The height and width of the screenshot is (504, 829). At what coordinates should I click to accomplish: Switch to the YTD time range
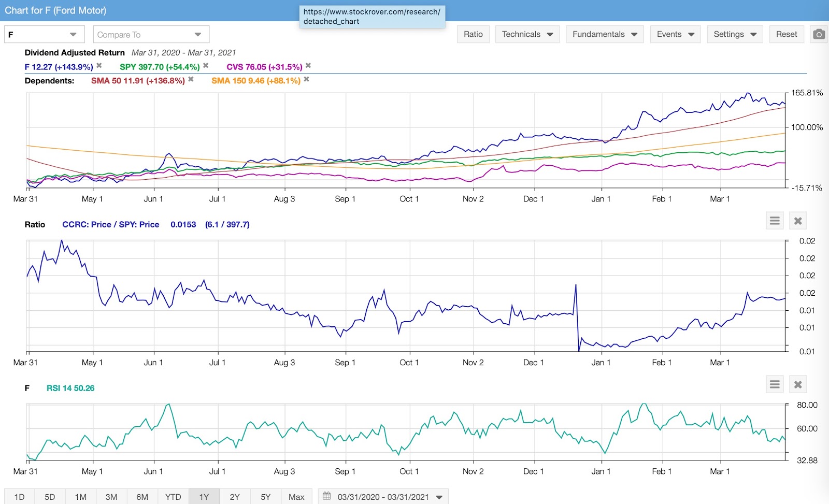pyautogui.click(x=173, y=497)
